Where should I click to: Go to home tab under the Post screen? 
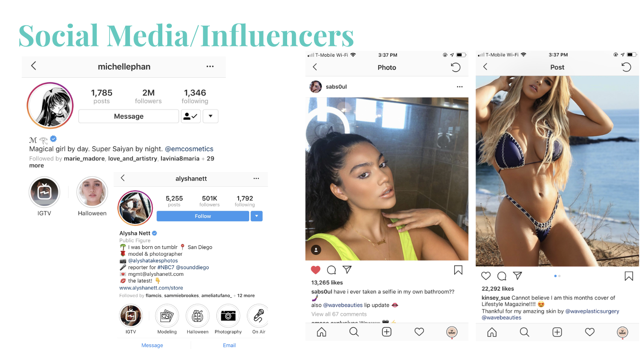click(492, 333)
